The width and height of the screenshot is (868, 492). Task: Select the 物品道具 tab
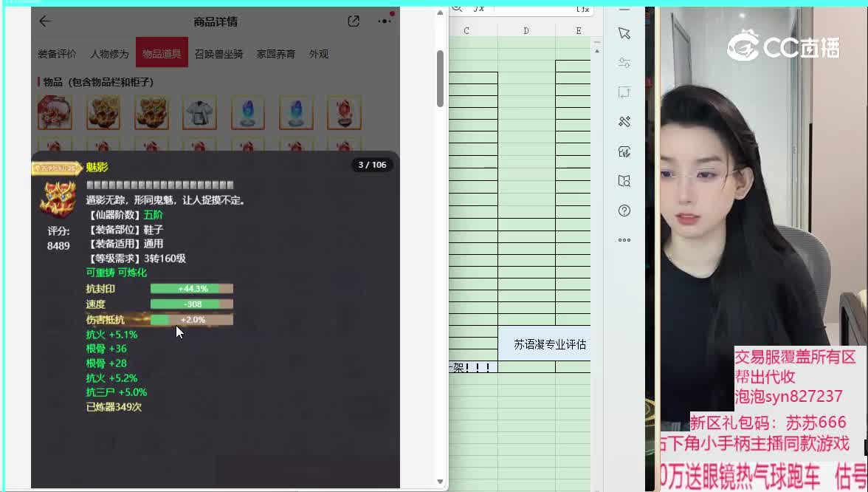pos(162,52)
